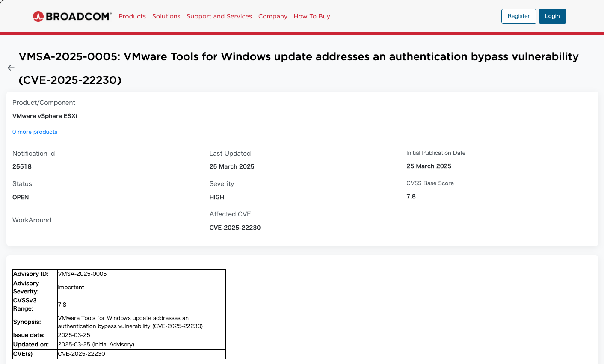
Task: Select CVSS Base Score value in summary card
Action: [x=411, y=196]
